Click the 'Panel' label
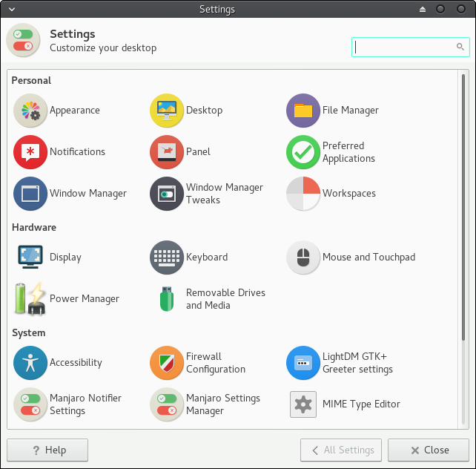Screen dimensions: 476x469 point(198,151)
